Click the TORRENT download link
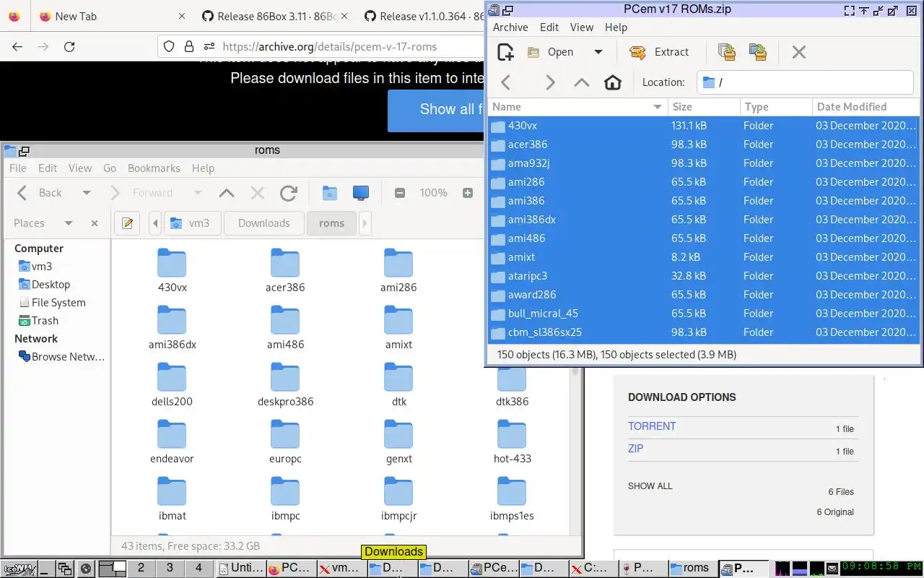The height and width of the screenshot is (578, 924). 652,426
